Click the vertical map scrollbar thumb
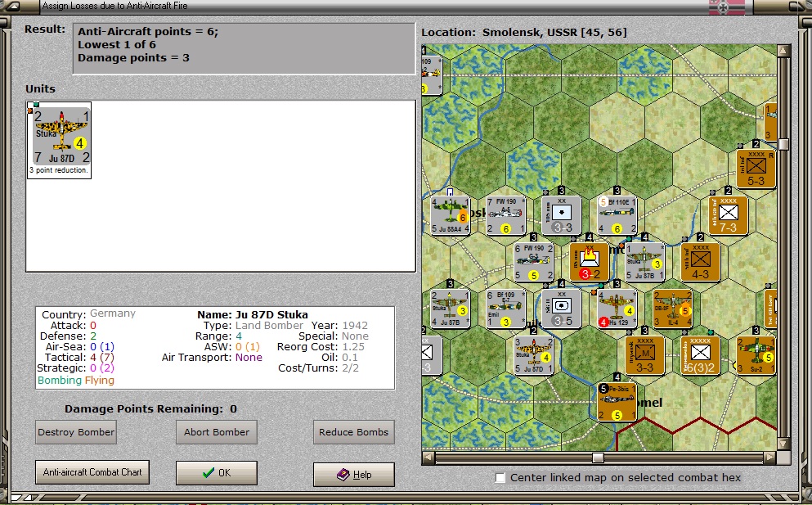Image resolution: width=812 pixels, height=505 pixels. click(x=783, y=144)
